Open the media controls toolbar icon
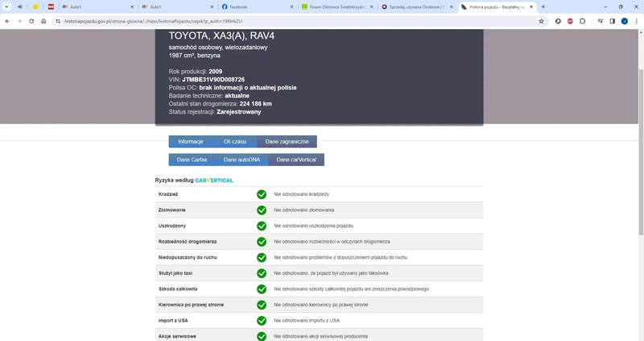644x341 pixels. pos(600,21)
